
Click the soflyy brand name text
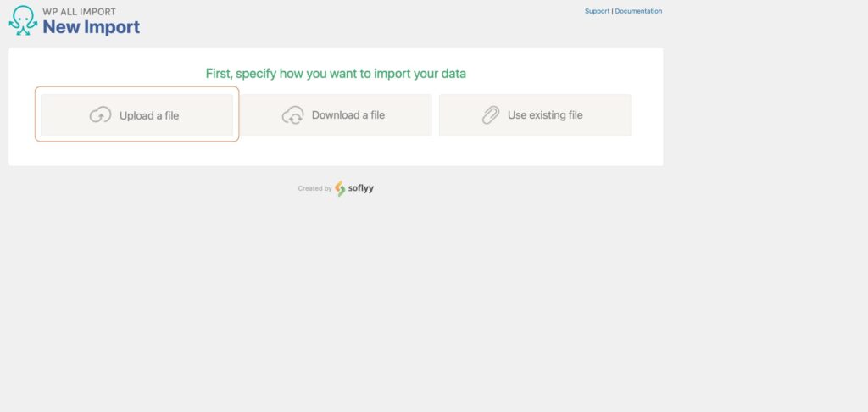click(x=361, y=187)
